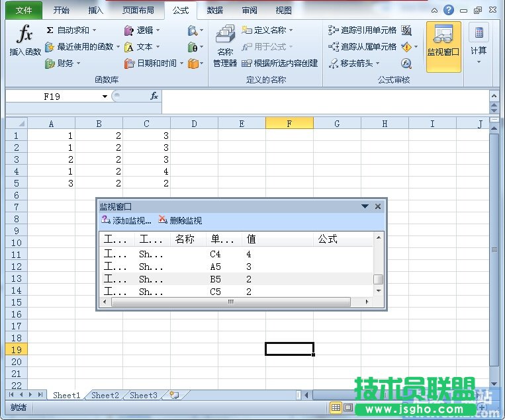Select the Normal view button in status bar

click(336, 408)
